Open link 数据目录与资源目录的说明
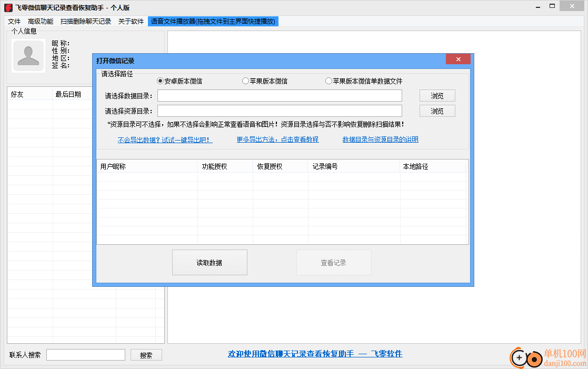 pyautogui.click(x=380, y=139)
